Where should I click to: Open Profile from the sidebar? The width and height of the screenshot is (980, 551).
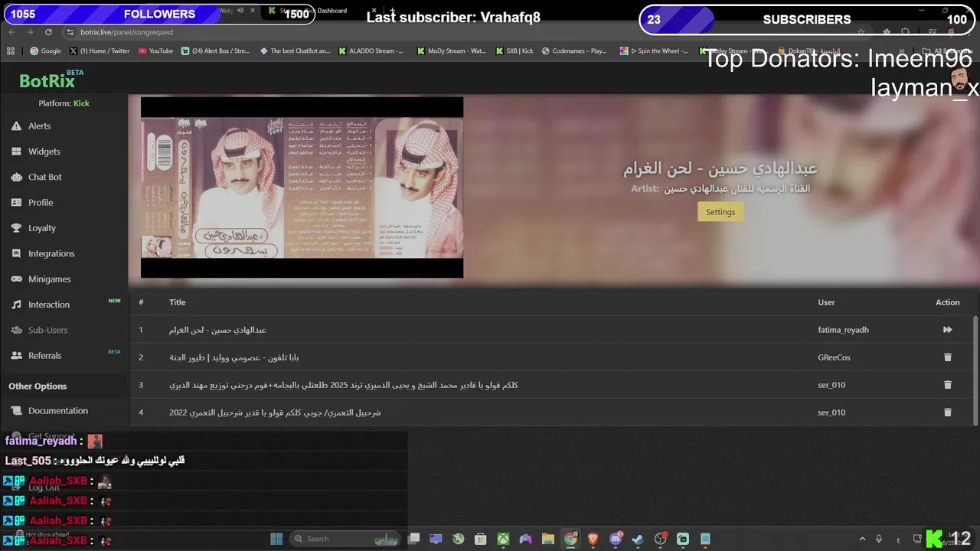pos(41,203)
